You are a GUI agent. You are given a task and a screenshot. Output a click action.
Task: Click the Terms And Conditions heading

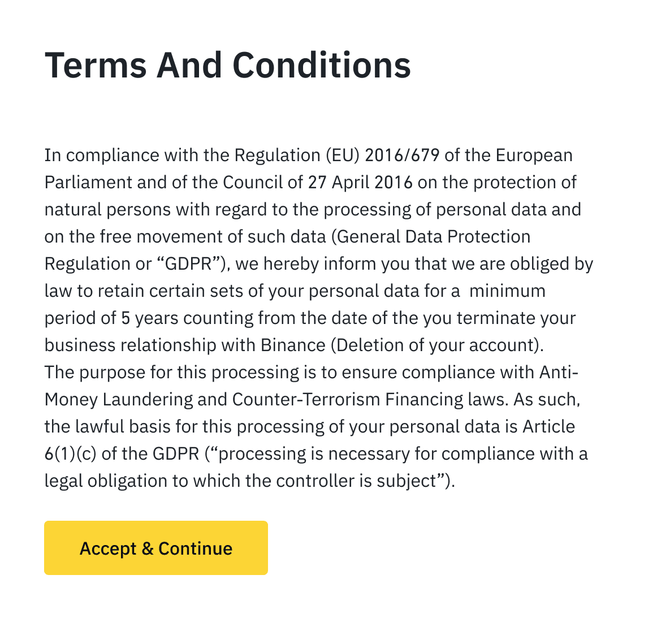[x=227, y=65]
